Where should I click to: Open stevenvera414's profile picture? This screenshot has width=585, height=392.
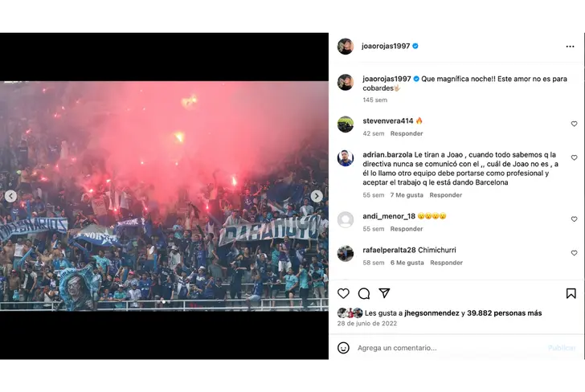(x=346, y=125)
